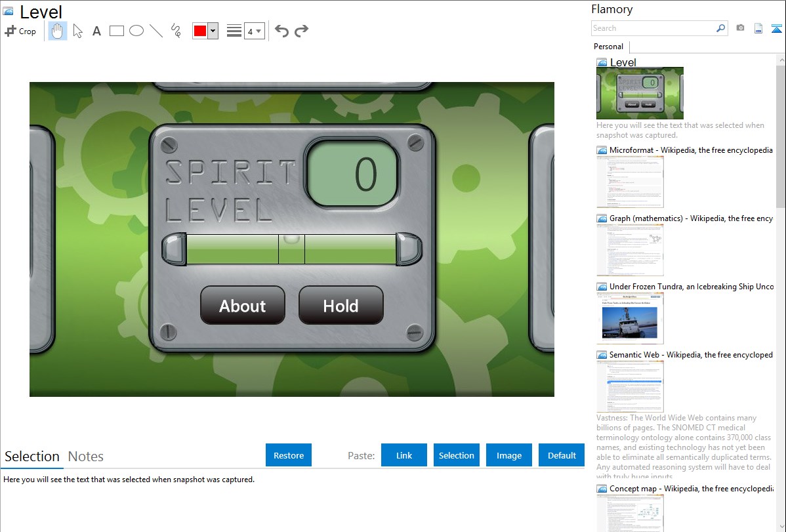This screenshot has height=532, width=786.
Task: Click the Paste Image button
Action: [508, 455]
